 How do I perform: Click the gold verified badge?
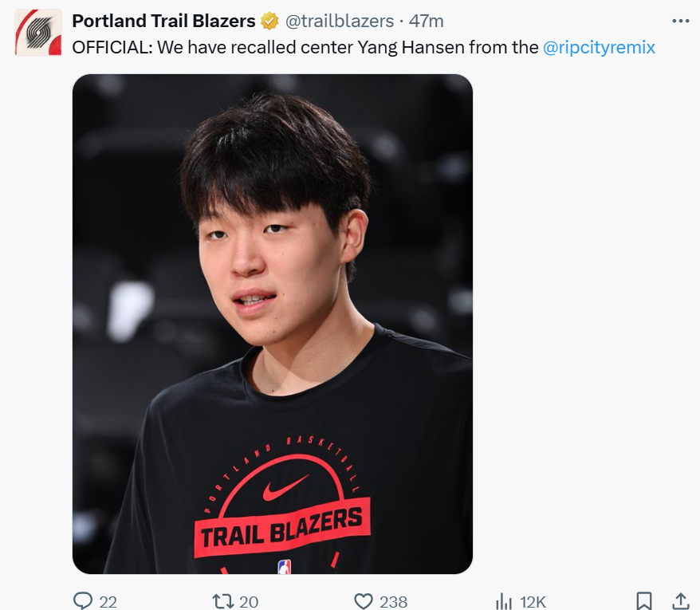coord(269,21)
